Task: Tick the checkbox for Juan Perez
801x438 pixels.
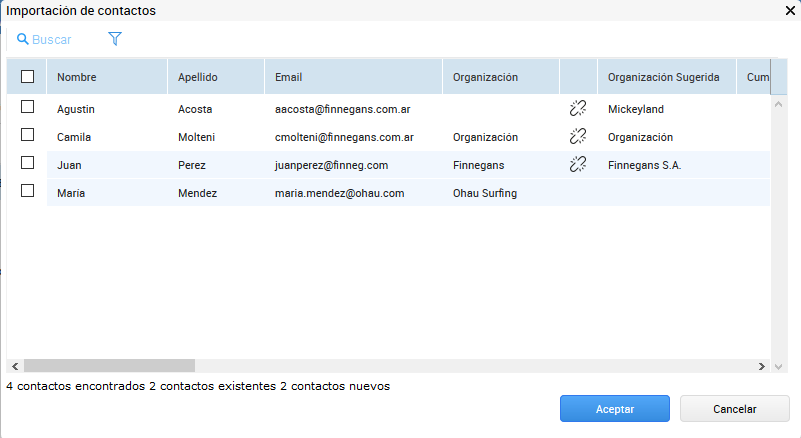Action: (x=27, y=163)
